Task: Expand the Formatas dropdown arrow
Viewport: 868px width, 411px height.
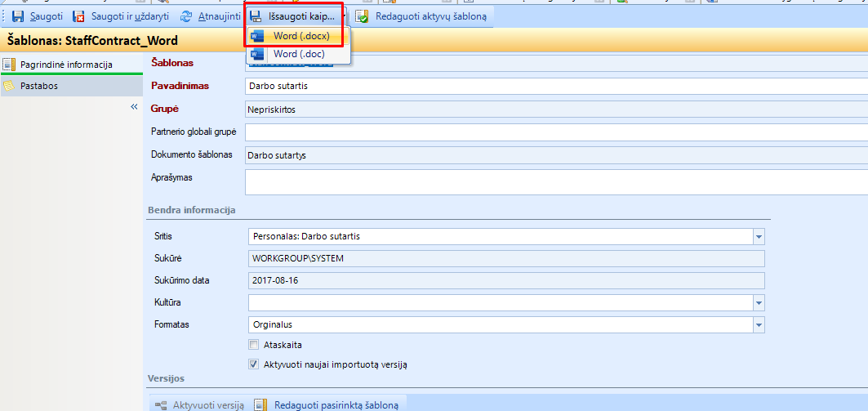Action: pos(759,325)
